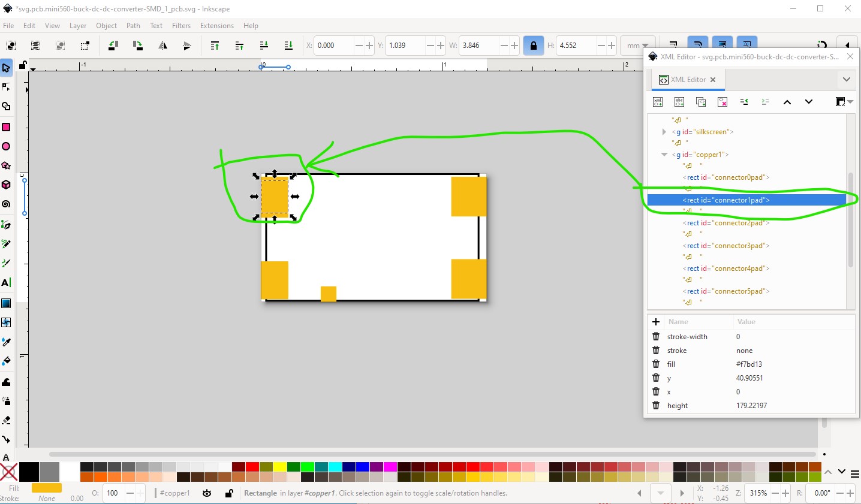Delete the fill attribute with trash icon
861x504 pixels.
tap(656, 364)
